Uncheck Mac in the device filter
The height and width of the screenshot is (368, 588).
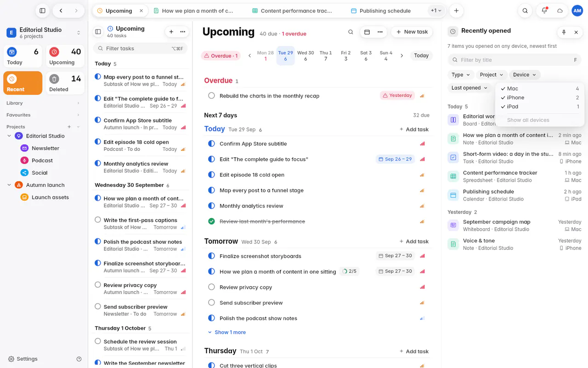point(540,88)
